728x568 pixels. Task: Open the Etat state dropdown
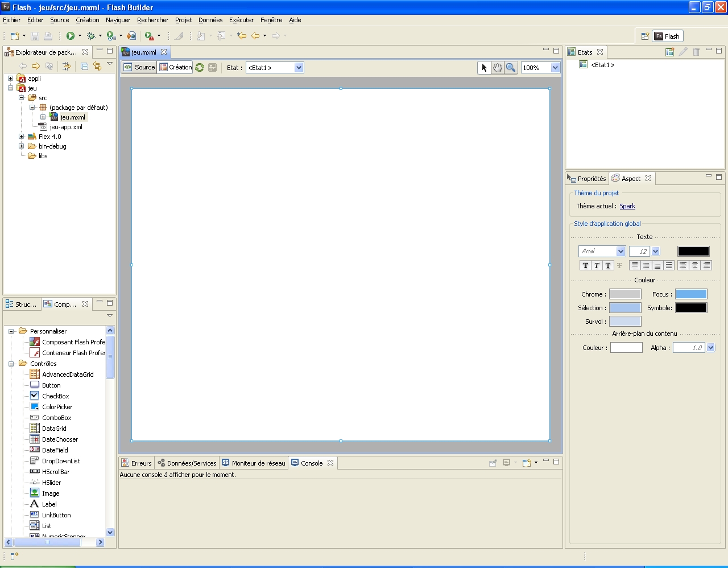[299, 68]
